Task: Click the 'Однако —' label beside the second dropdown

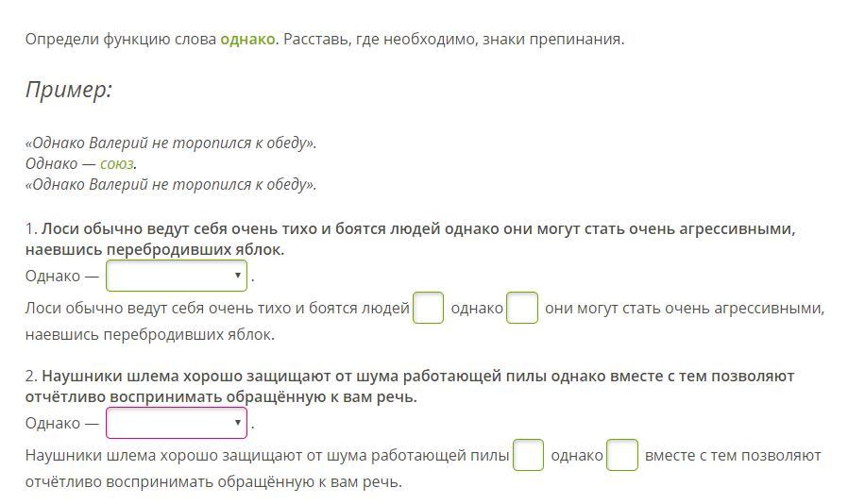Action: (62, 424)
